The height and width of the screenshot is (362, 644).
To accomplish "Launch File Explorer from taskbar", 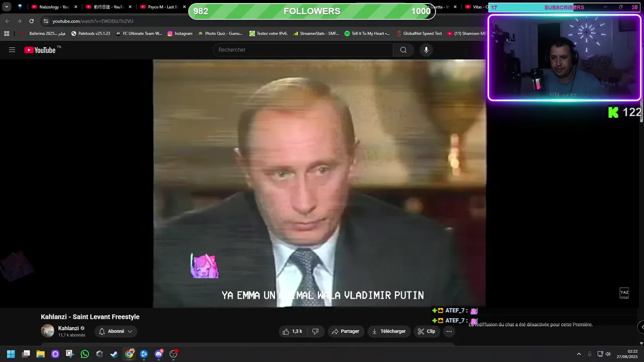I will pyautogui.click(x=41, y=354).
